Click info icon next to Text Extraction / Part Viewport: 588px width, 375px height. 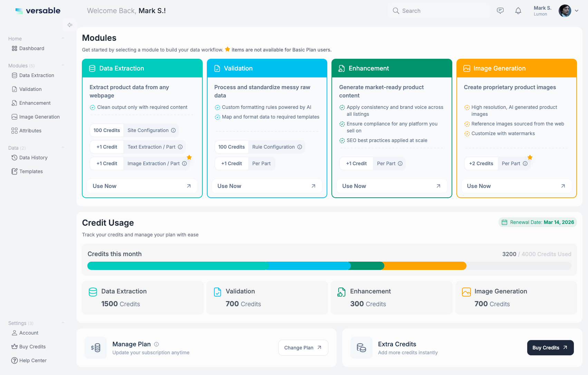click(180, 147)
